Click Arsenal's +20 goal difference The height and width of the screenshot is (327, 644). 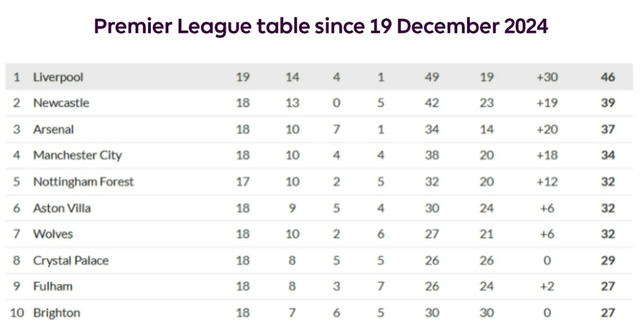pos(547,129)
